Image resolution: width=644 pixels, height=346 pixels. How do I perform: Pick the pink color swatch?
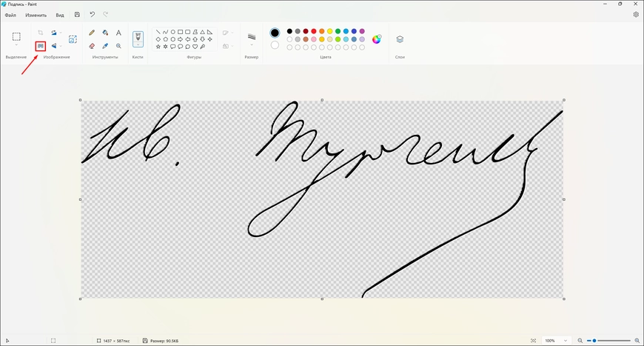(314, 39)
